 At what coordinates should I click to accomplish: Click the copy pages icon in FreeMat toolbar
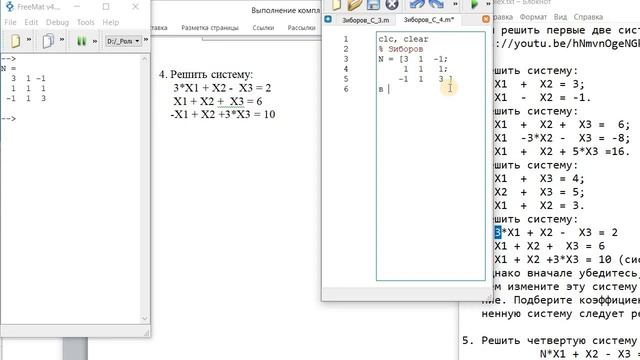[48, 41]
